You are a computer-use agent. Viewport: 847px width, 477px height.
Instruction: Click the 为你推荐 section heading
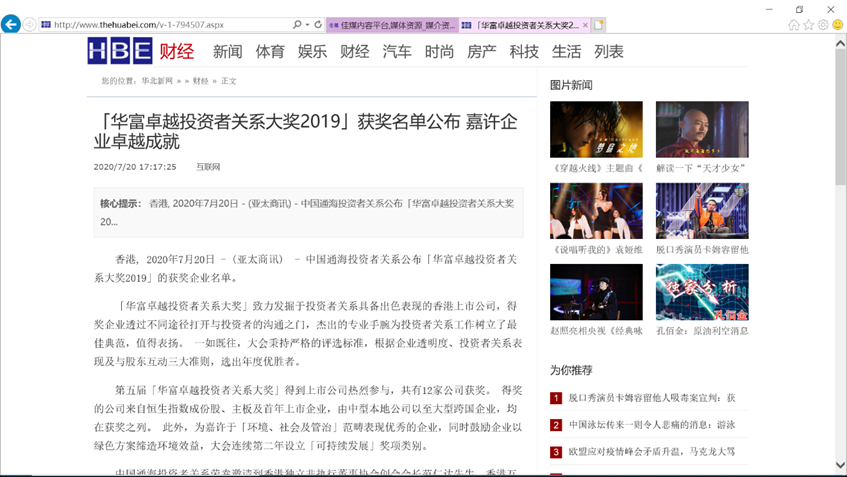(571, 371)
